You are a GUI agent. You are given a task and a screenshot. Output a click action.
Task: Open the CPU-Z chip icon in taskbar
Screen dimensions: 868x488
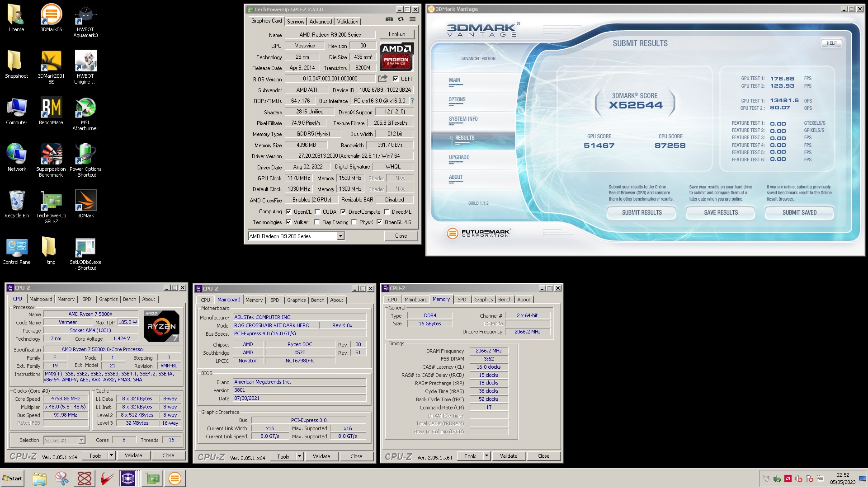(128, 479)
